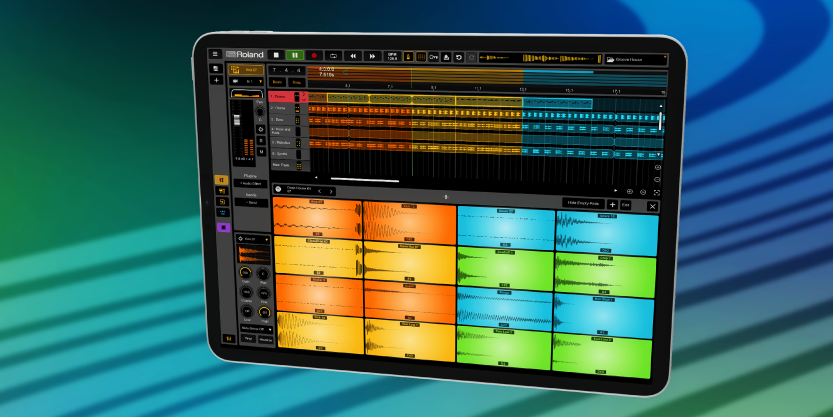Toggle loop playback mode
833x417 pixels.
tap(333, 56)
